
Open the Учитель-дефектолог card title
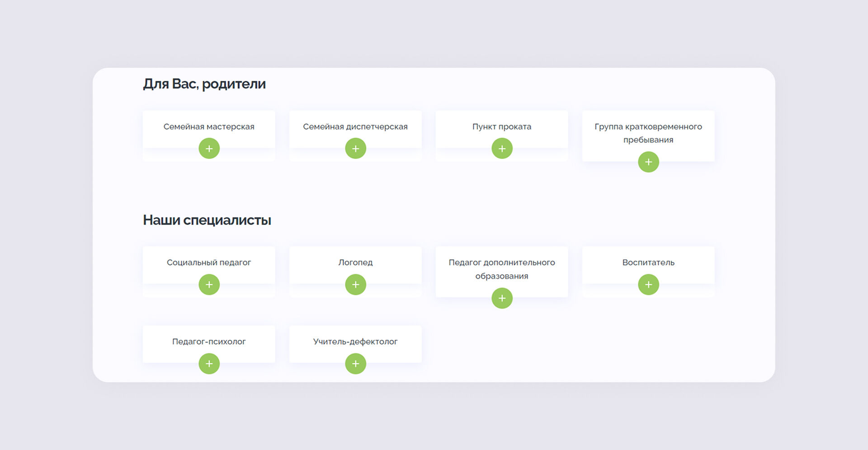[x=355, y=342]
